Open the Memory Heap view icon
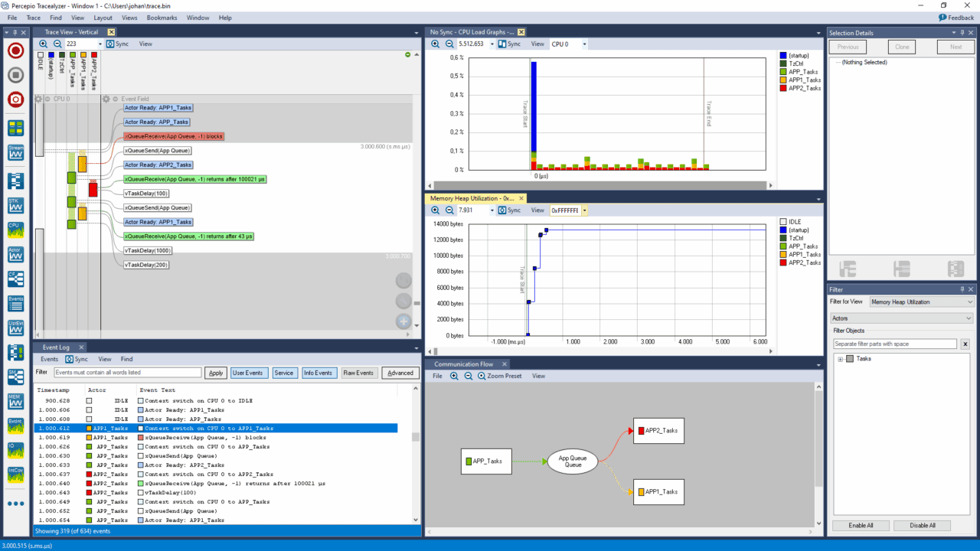This screenshot has height=551, width=980. click(x=15, y=401)
